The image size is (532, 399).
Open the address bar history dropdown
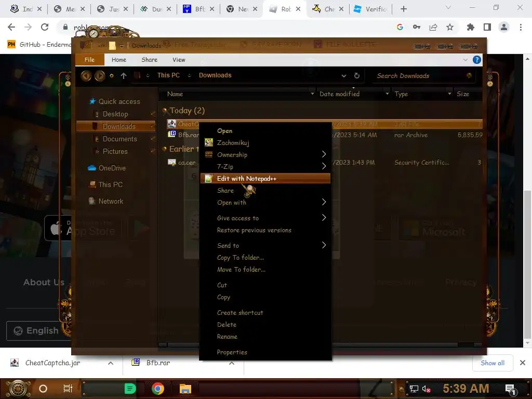(x=344, y=76)
